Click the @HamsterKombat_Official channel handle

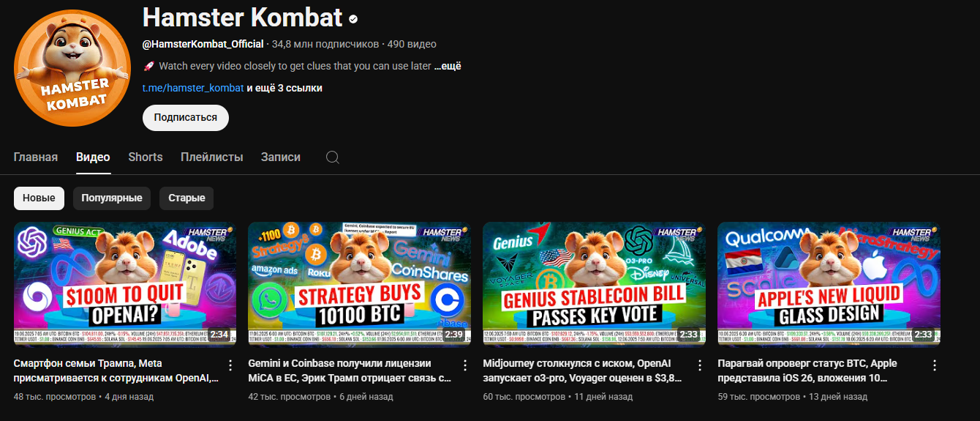tap(203, 44)
